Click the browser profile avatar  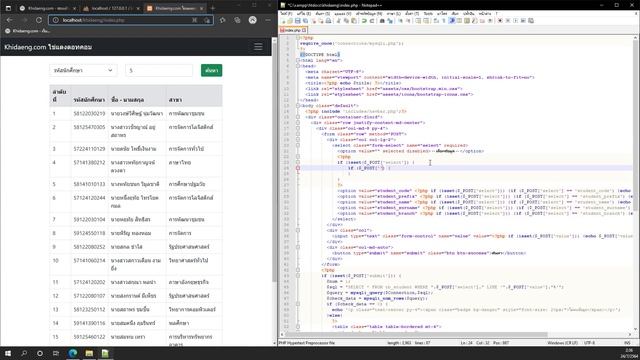pyautogui.click(x=253, y=20)
